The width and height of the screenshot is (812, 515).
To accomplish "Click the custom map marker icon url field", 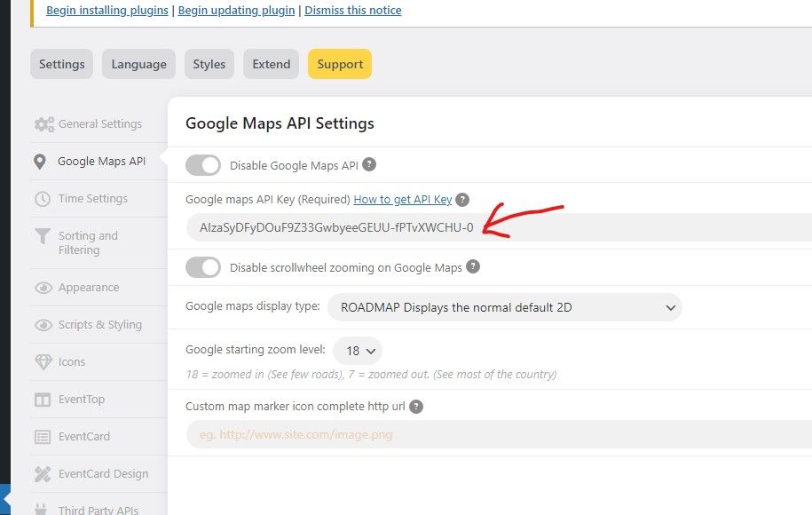I will [500, 435].
